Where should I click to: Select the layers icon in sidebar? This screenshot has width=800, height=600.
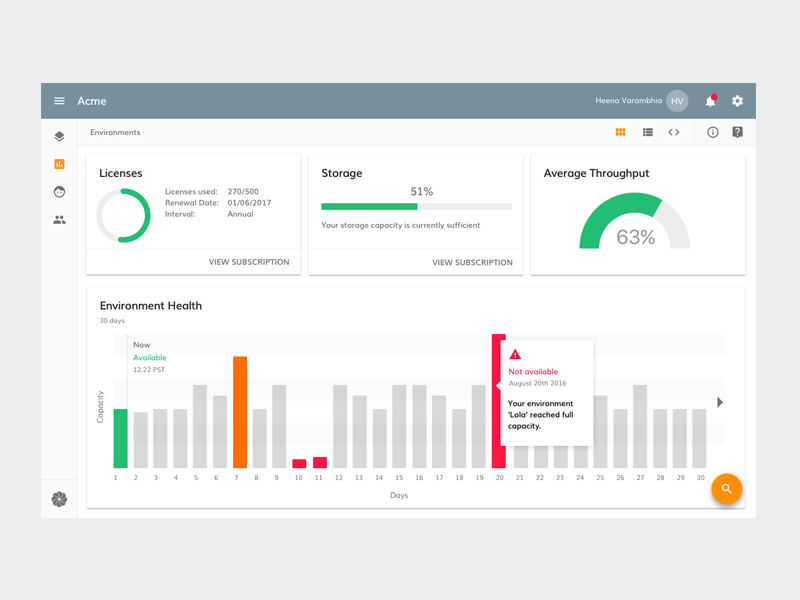[x=59, y=137]
